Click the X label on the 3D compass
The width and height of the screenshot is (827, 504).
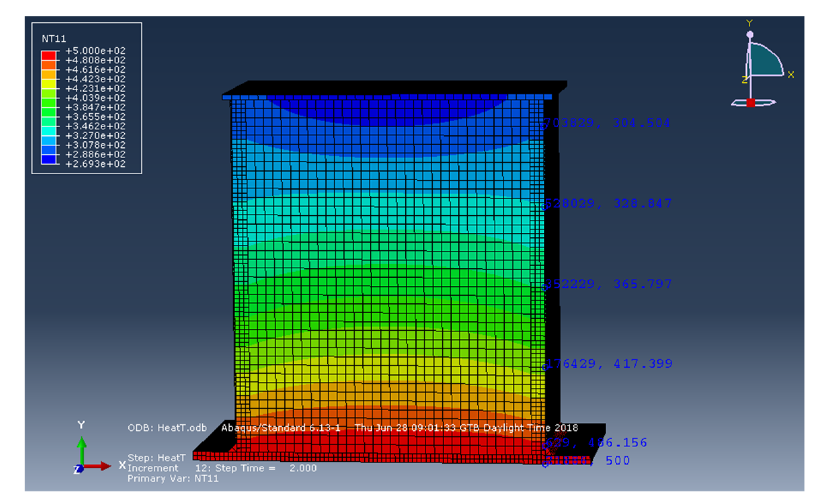[791, 75]
